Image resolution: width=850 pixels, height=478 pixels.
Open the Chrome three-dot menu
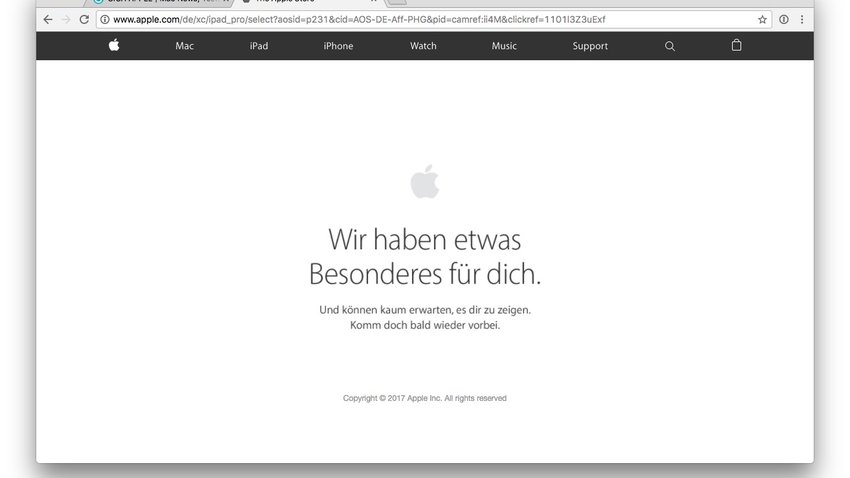[x=802, y=20]
